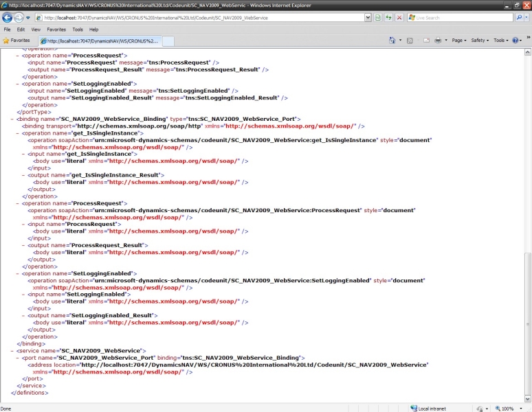Open the Help menu
The image size is (532, 412).
pos(93,30)
